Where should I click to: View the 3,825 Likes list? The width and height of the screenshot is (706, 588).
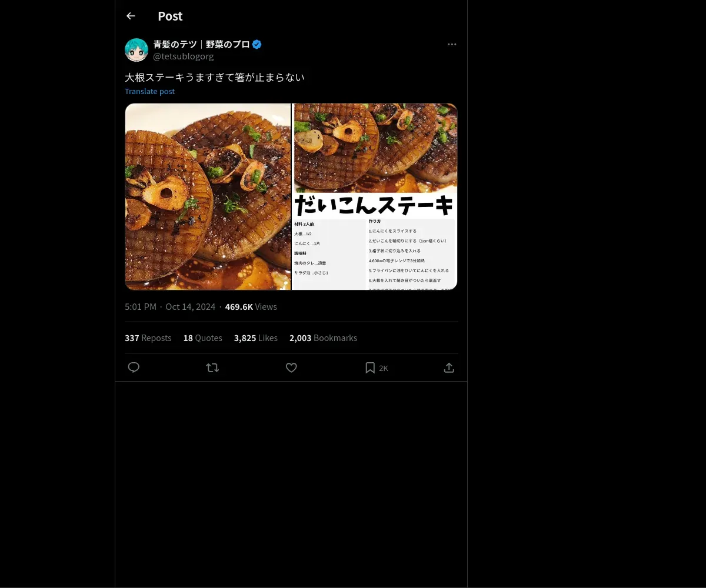pos(255,338)
